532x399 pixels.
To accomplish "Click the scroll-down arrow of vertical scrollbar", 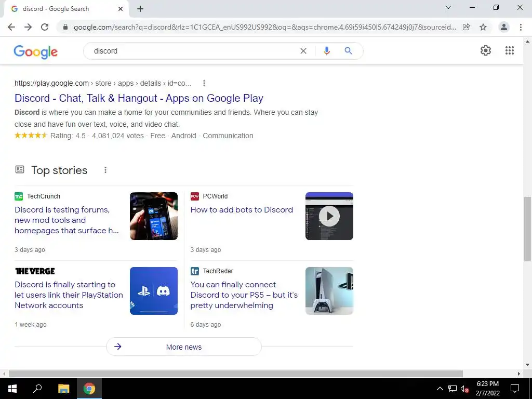I will pyautogui.click(x=527, y=365).
